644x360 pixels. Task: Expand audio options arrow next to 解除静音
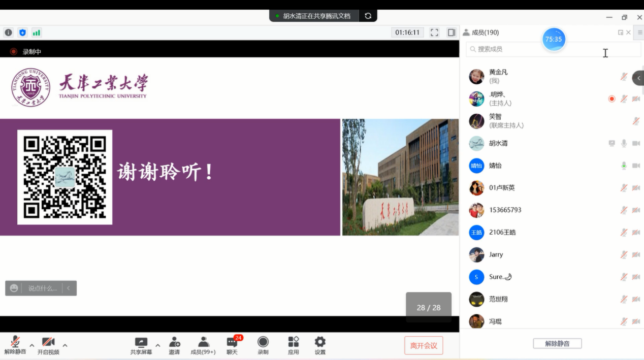coord(31,345)
